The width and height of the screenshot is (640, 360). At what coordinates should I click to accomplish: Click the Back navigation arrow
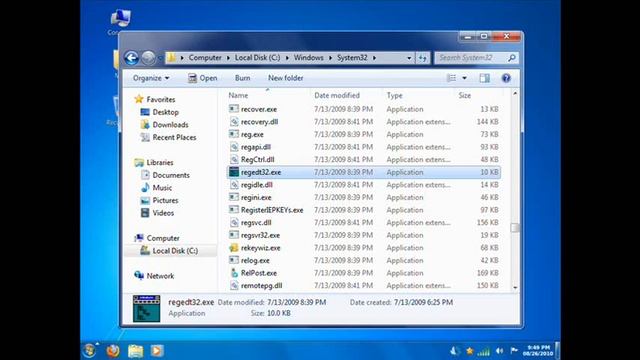pyautogui.click(x=131, y=58)
